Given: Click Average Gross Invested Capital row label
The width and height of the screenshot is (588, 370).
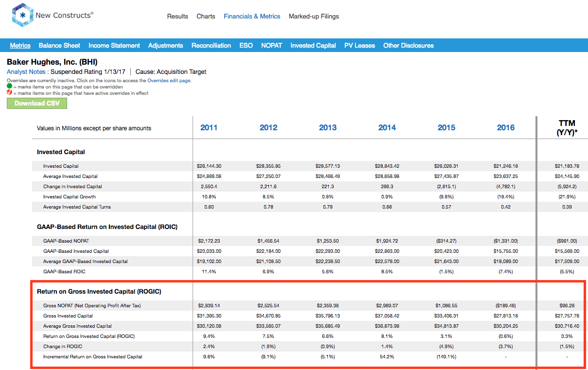Looking at the screenshot, I should coord(77,326).
